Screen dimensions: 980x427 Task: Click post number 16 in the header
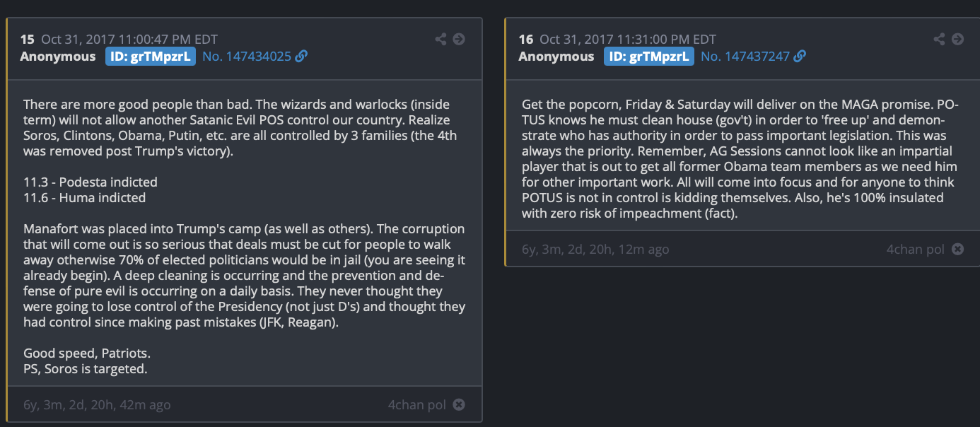coord(525,39)
